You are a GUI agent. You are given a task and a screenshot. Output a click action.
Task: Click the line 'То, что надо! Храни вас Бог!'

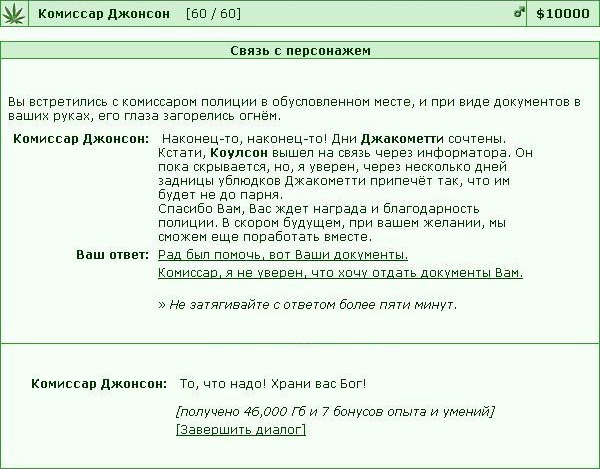pyautogui.click(x=272, y=384)
